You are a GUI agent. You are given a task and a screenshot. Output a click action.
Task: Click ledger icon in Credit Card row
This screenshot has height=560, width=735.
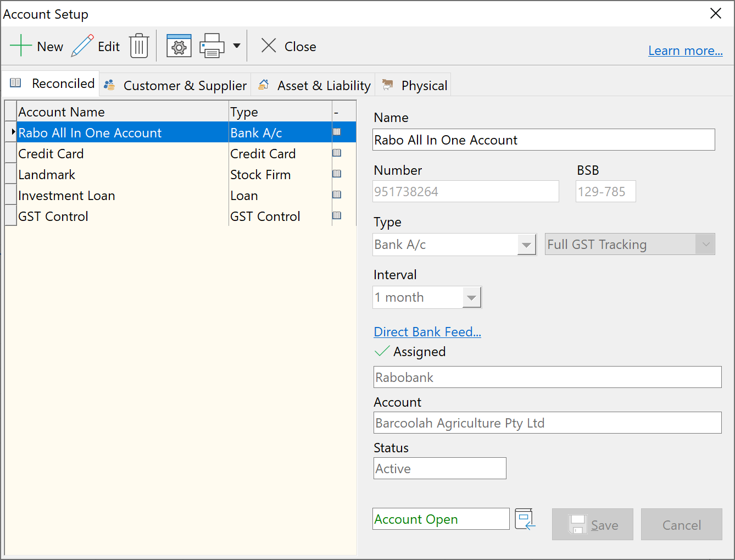pos(337,153)
